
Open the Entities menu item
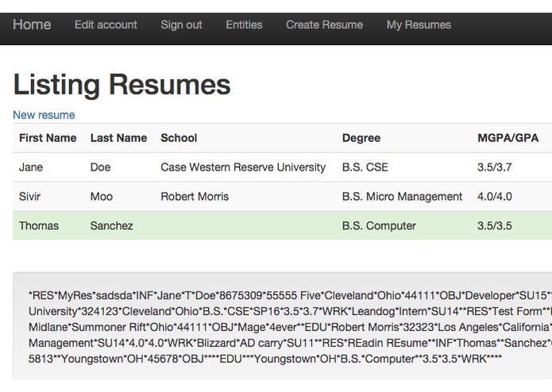[244, 25]
